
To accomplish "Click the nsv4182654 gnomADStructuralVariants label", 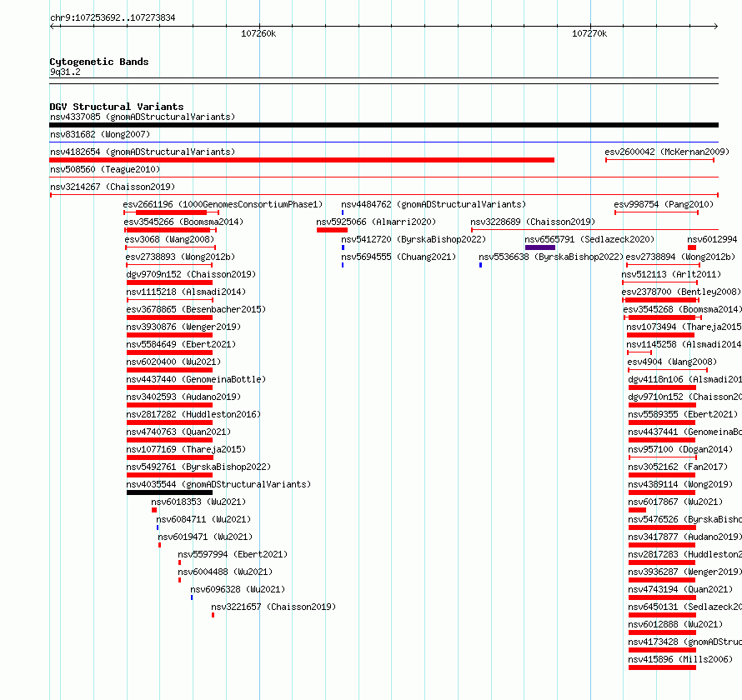I will click(x=143, y=152).
